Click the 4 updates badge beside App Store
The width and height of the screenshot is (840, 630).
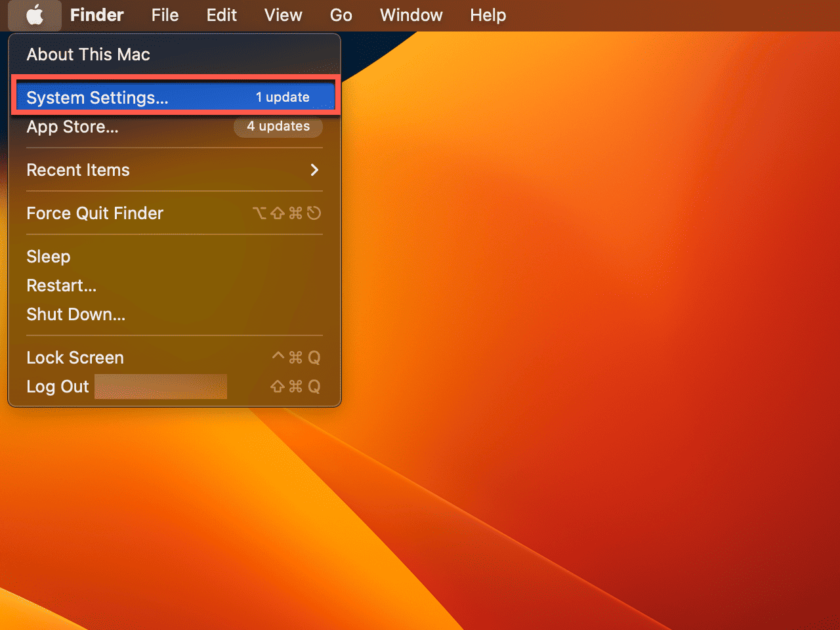[278, 127]
